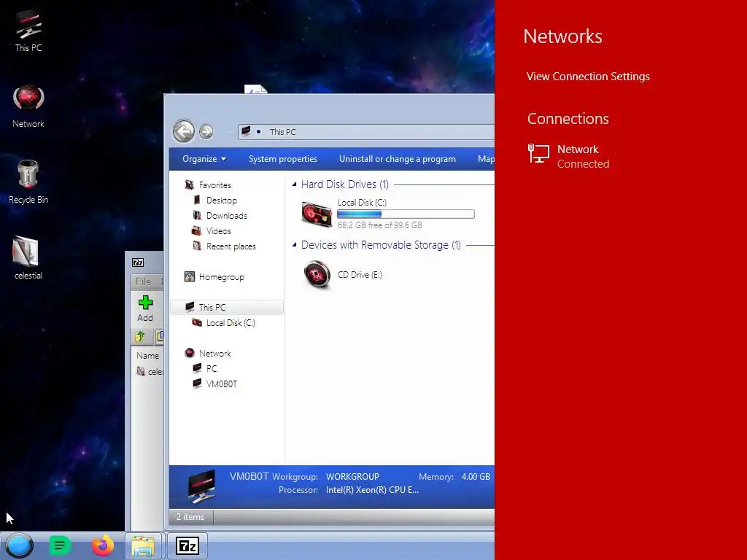Viewport: 747px width, 560px height.
Task: Launch Firefox from the taskbar
Action: click(102, 545)
